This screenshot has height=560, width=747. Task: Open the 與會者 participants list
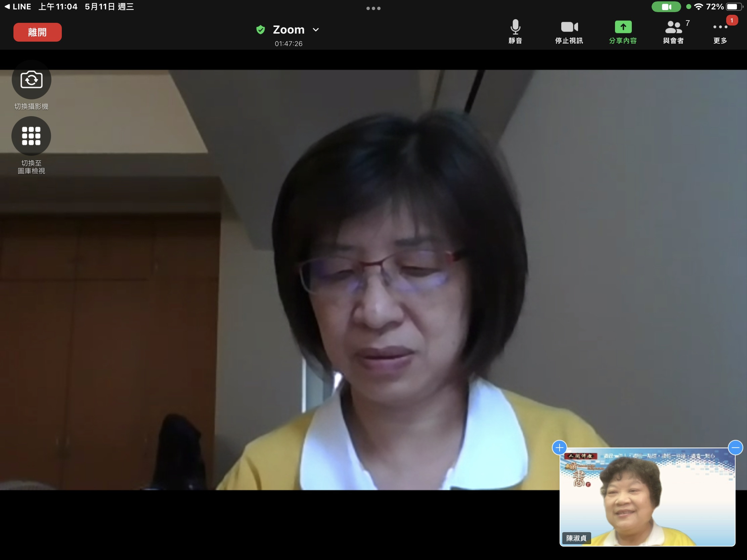point(673,27)
